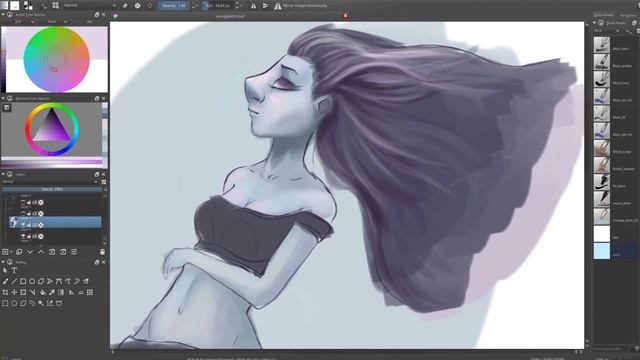
Task: Adjust the brush Opacity slider
Action: click(x=174, y=6)
